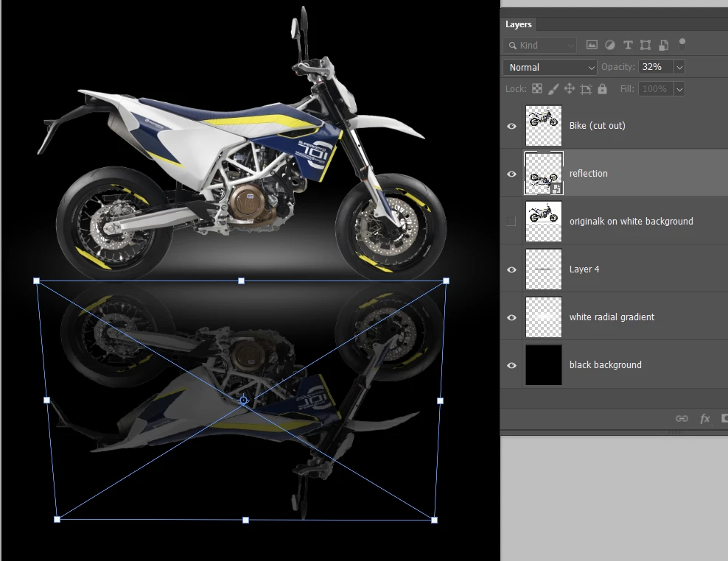Hide the Bike (cut out) layer
This screenshot has height=561, width=728.
511,126
